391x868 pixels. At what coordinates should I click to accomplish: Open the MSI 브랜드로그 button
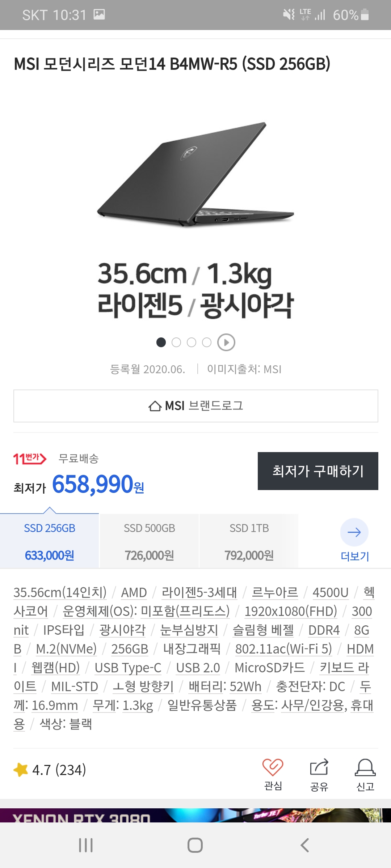[195, 406]
